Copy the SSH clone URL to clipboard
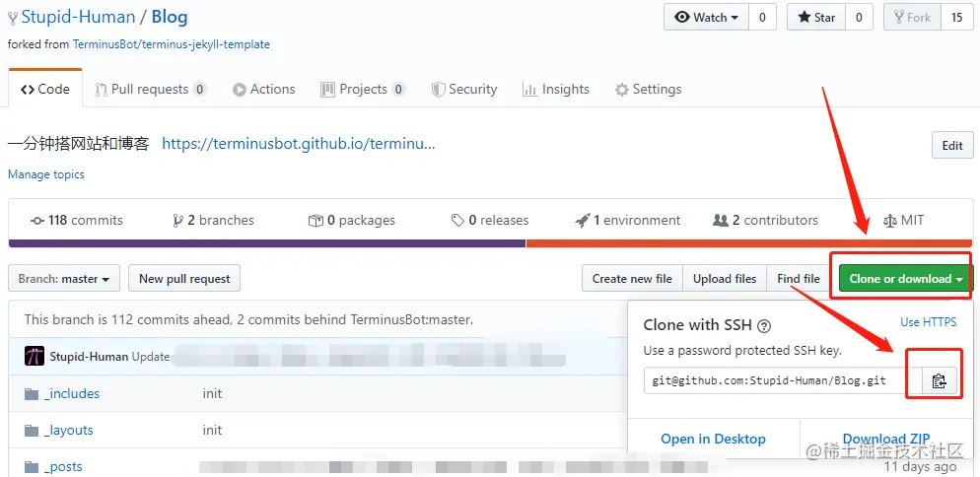Viewport: 980px width, 477px height. [940, 380]
